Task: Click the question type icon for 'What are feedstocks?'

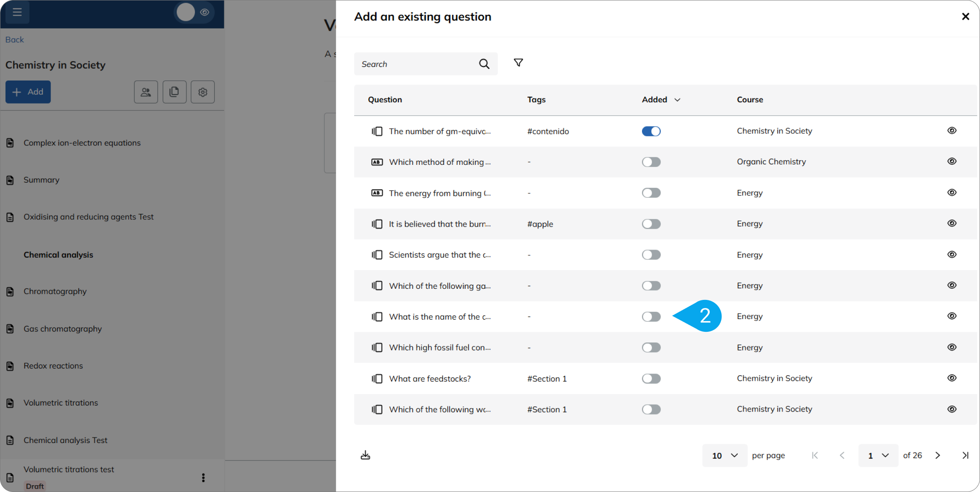Action: pos(377,379)
